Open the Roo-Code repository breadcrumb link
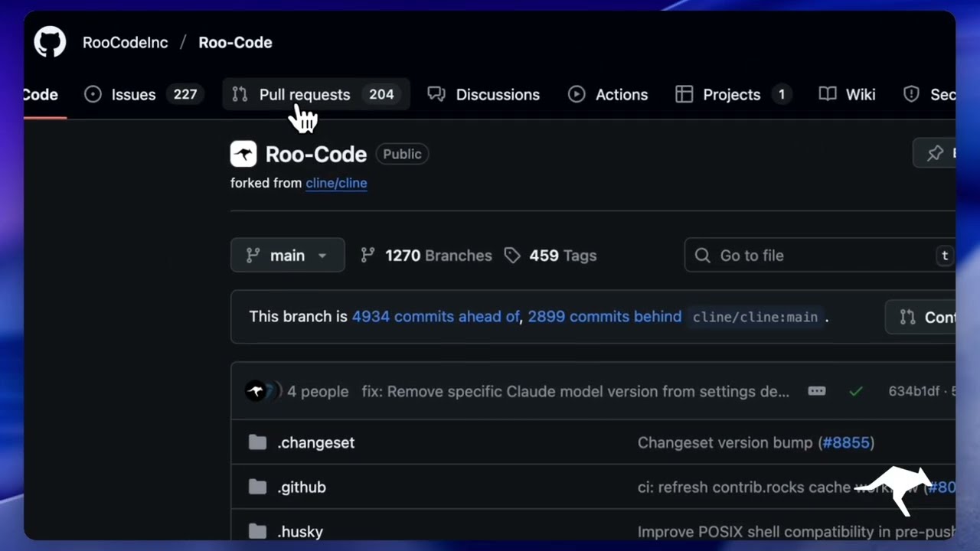 pyautogui.click(x=235, y=43)
